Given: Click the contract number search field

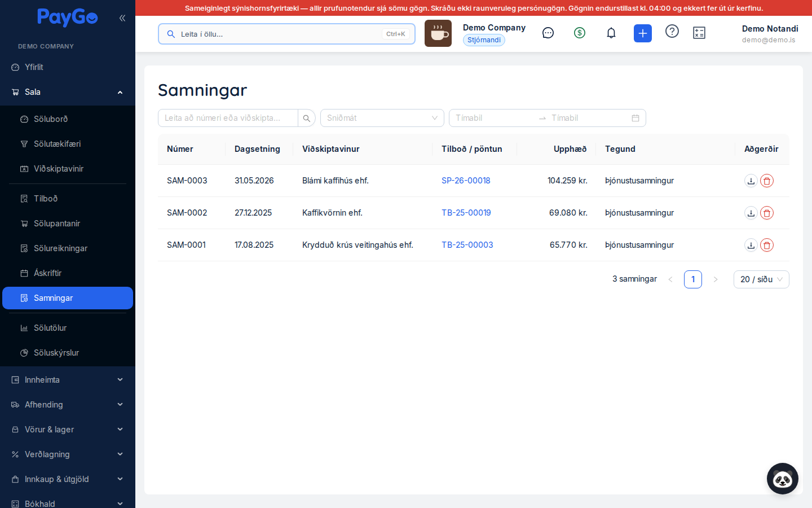Looking at the screenshot, I should (x=228, y=118).
